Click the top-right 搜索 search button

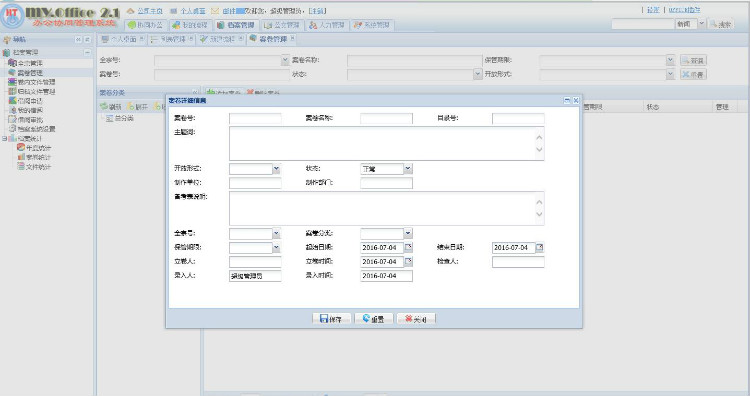(x=721, y=24)
